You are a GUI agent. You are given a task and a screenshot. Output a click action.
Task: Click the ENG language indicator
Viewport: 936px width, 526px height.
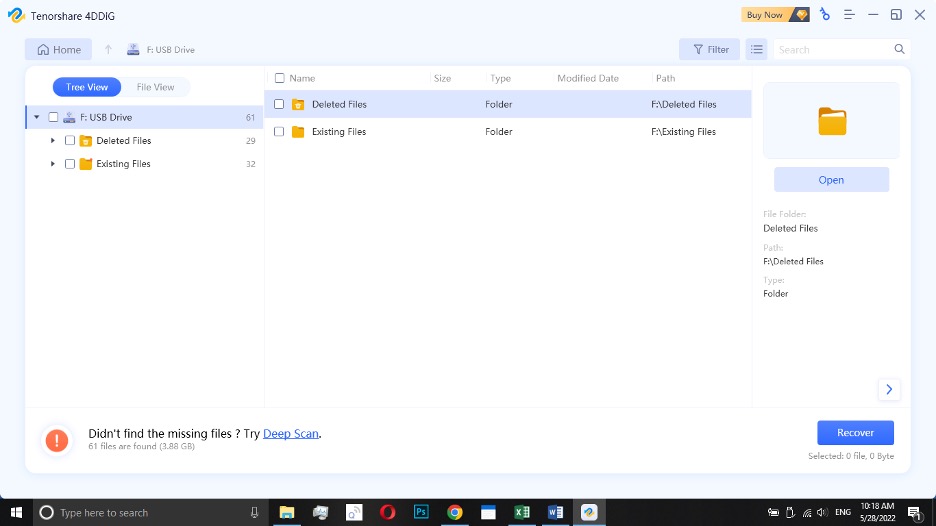tap(843, 512)
